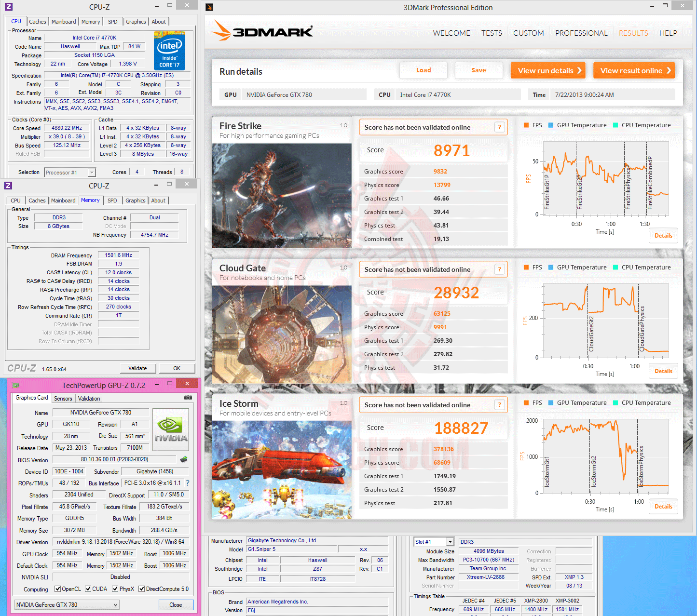Click the Part Number value Xtreem-LV-2666
697x616 pixels.
pyautogui.click(x=489, y=577)
